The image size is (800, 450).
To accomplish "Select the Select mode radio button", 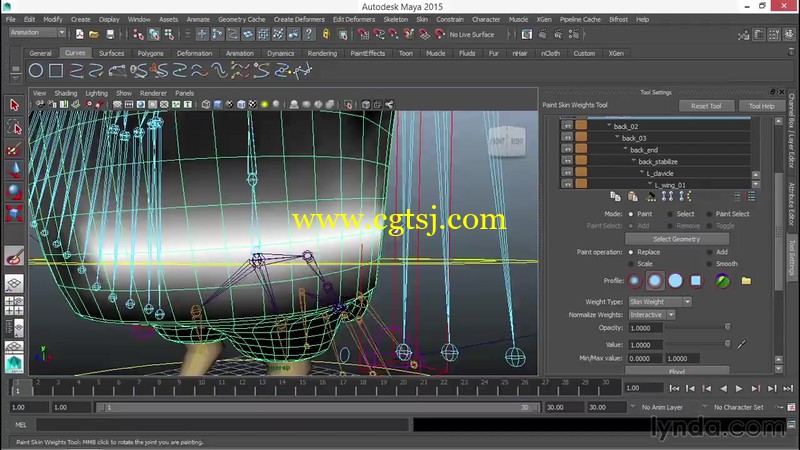I will pos(670,214).
